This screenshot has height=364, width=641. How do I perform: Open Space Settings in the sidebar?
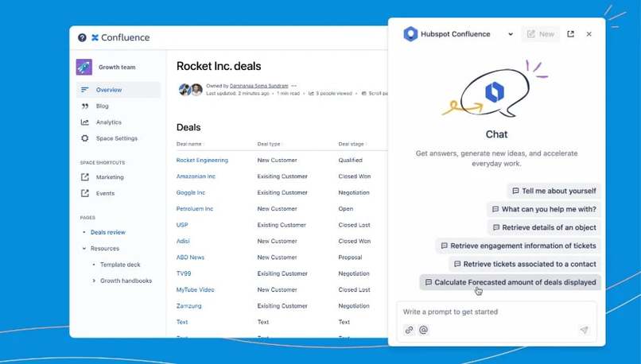(116, 138)
